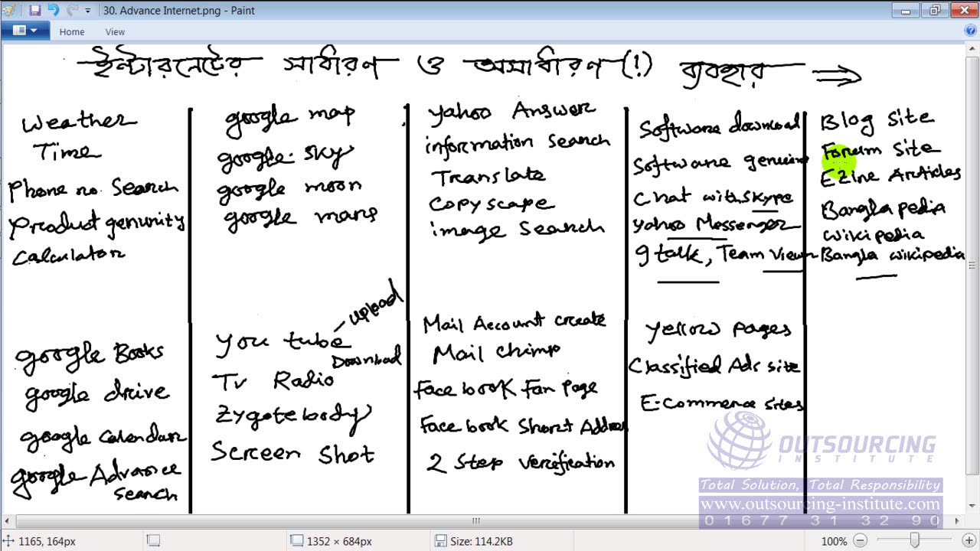
Task: Adjust the zoom slider handle
Action: point(914,541)
